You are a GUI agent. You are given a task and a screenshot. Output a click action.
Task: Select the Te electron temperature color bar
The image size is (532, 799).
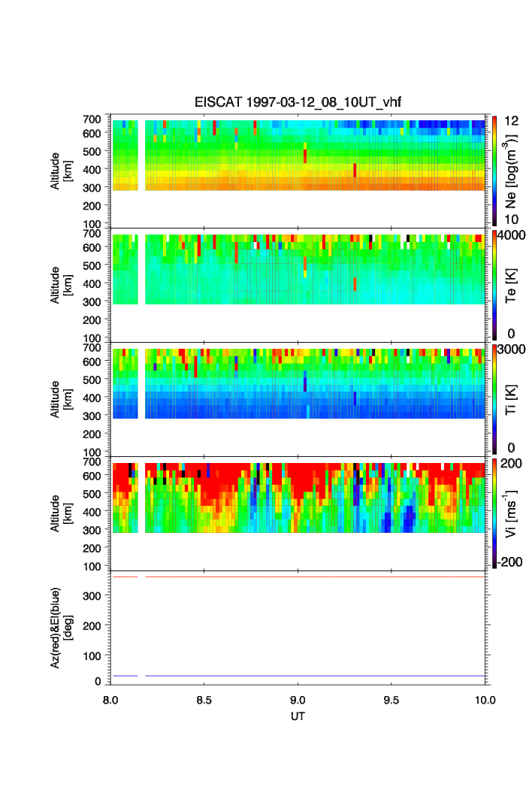tap(494, 285)
